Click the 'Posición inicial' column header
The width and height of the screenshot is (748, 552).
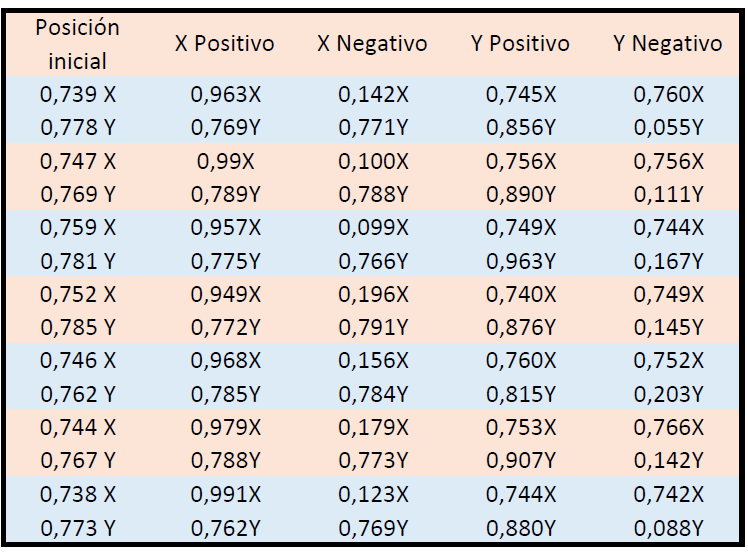[77, 44]
